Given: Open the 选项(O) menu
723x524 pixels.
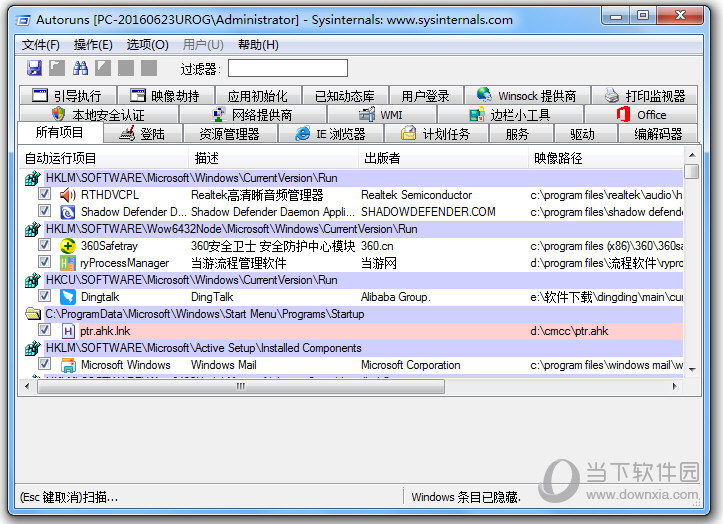Looking at the screenshot, I should pos(148,45).
